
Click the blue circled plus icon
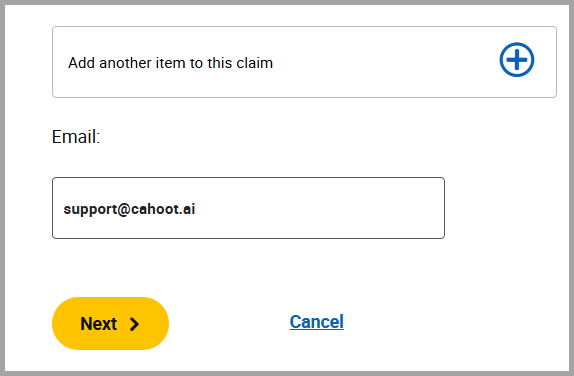517,60
